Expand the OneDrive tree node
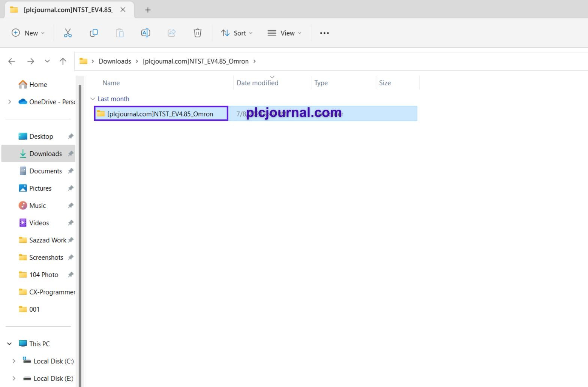Screen dimensions: 588x387 pyautogui.click(x=10, y=102)
